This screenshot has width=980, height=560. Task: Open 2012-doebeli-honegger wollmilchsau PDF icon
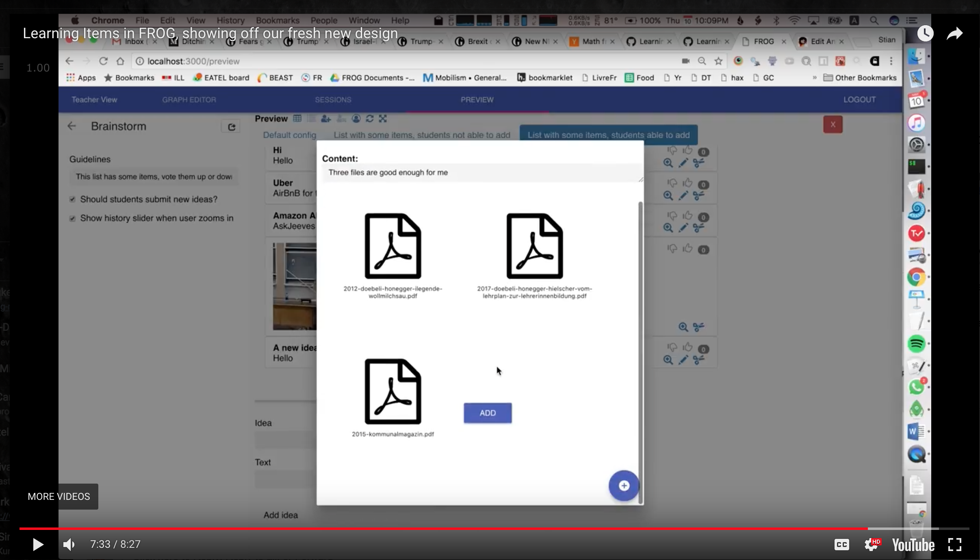pyautogui.click(x=392, y=246)
